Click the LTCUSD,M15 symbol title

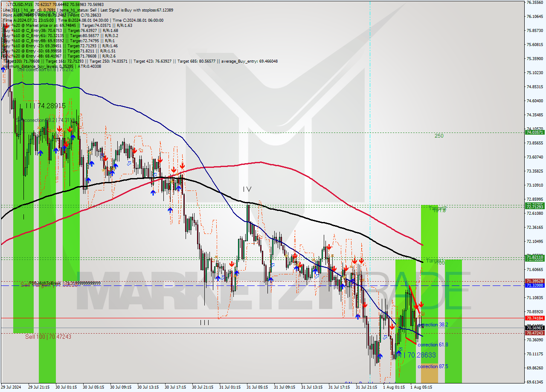click(x=21, y=4)
